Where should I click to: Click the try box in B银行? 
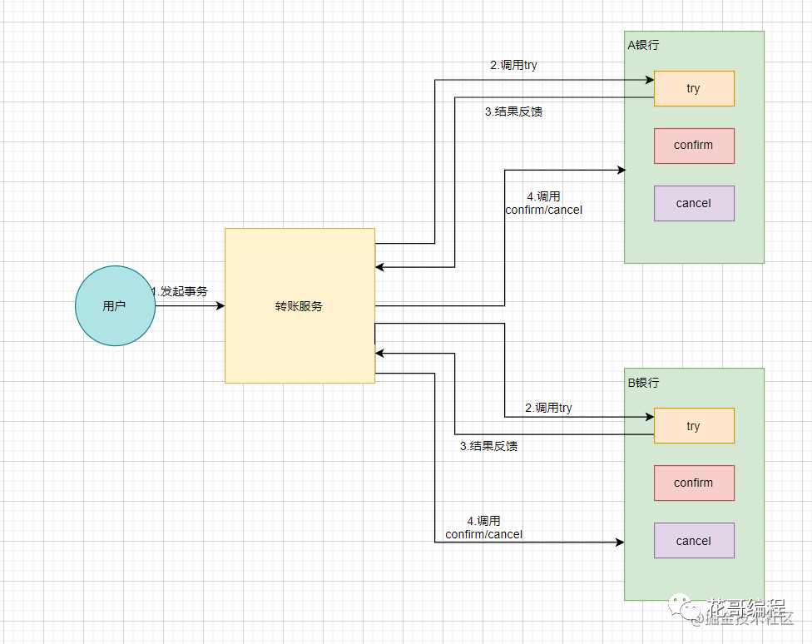[694, 426]
